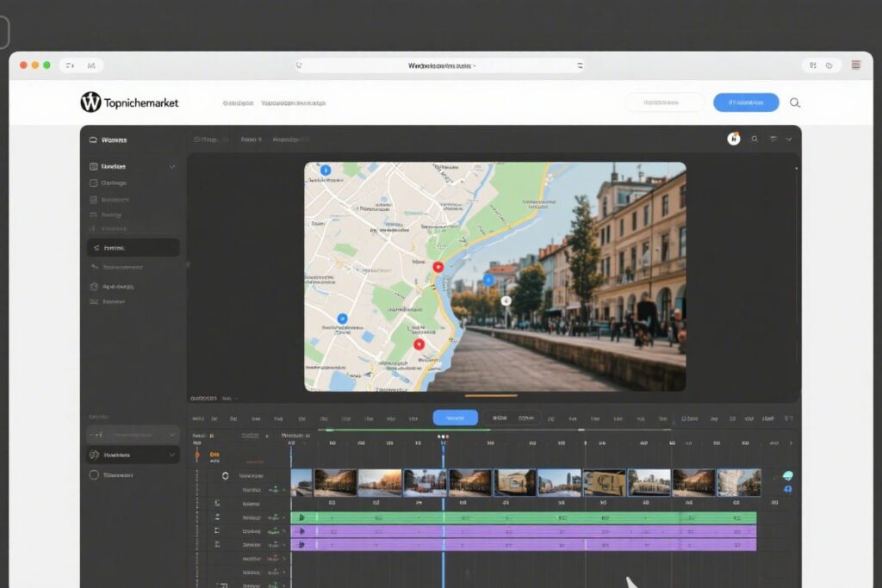Image resolution: width=882 pixels, height=588 pixels.
Task: Click the teal icon right of the clip track
Action: [788, 475]
